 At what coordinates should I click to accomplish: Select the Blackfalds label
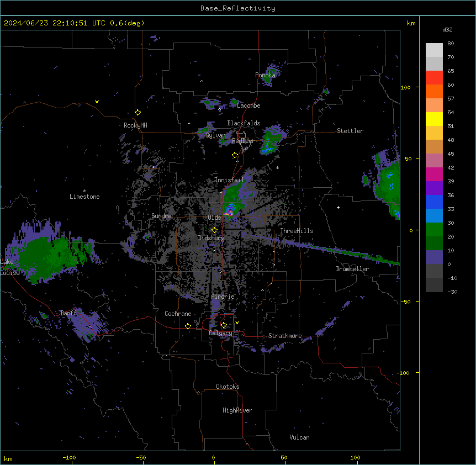click(x=244, y=123)
